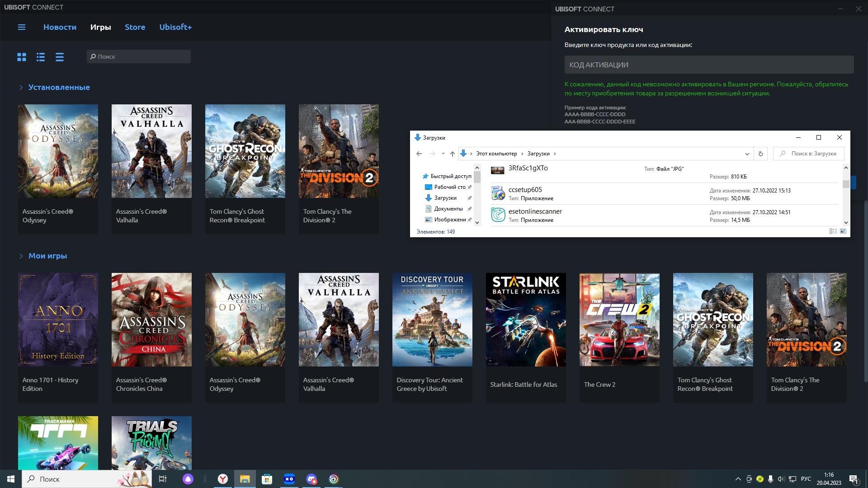Open installed Assassin's Creed Odyssey cover
Viewport: 868px width, 488px height.
(58, 151)
